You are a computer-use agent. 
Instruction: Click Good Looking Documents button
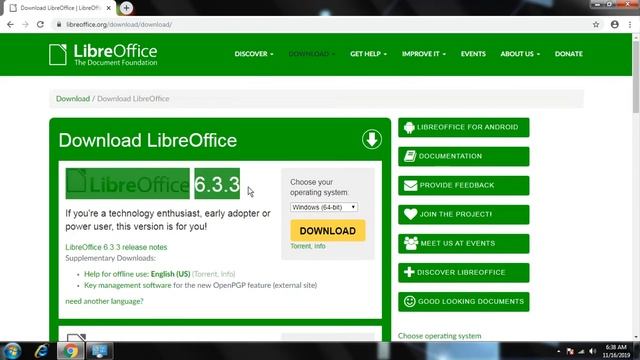pos(464,301)
